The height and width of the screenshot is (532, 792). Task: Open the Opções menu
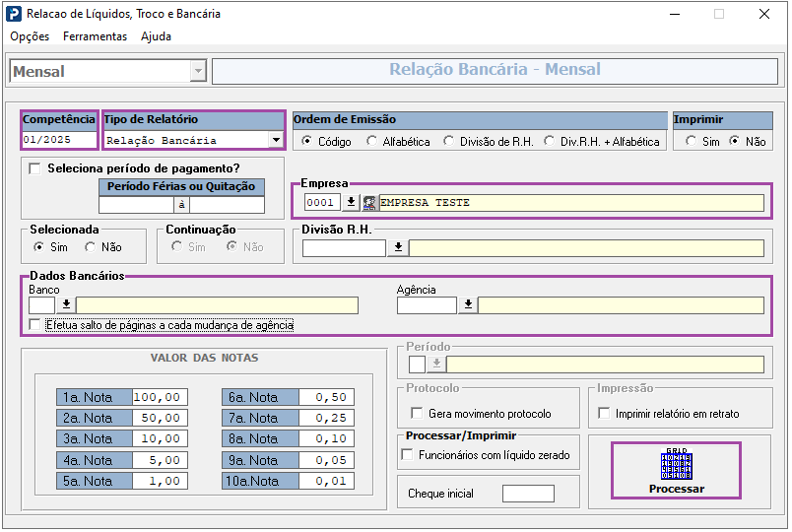click(x=30, y=36)
